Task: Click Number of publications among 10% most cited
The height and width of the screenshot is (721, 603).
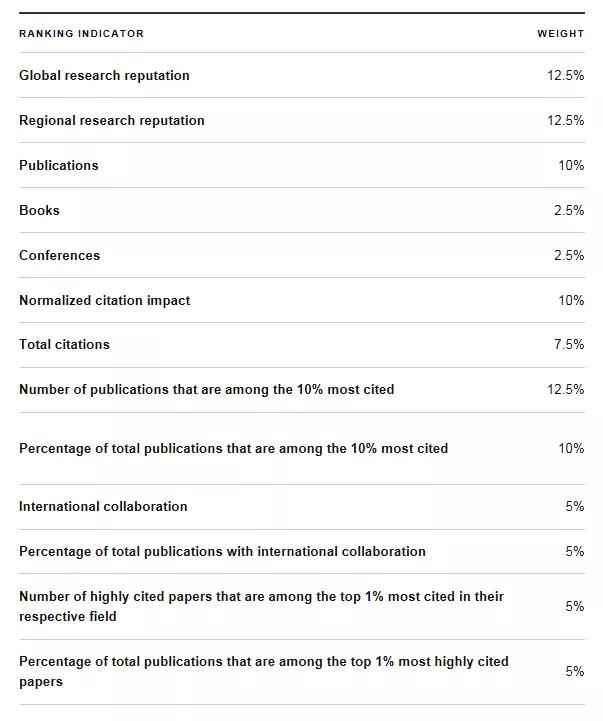Action: point(206,390)
